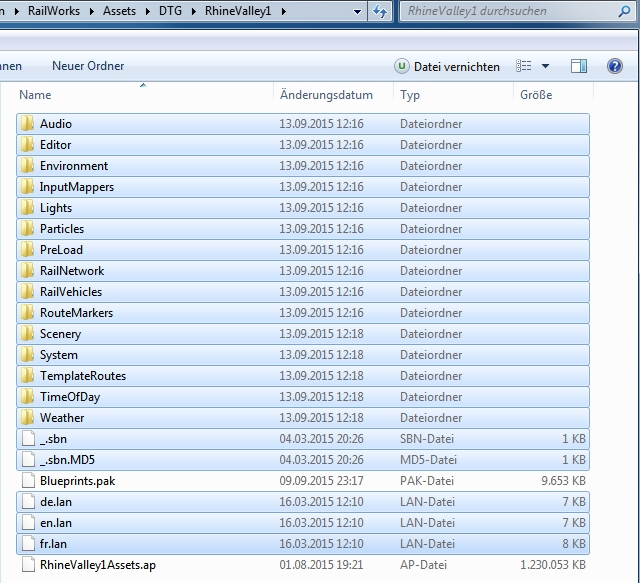Open the view options dropdown arrow

pos(545,66)
